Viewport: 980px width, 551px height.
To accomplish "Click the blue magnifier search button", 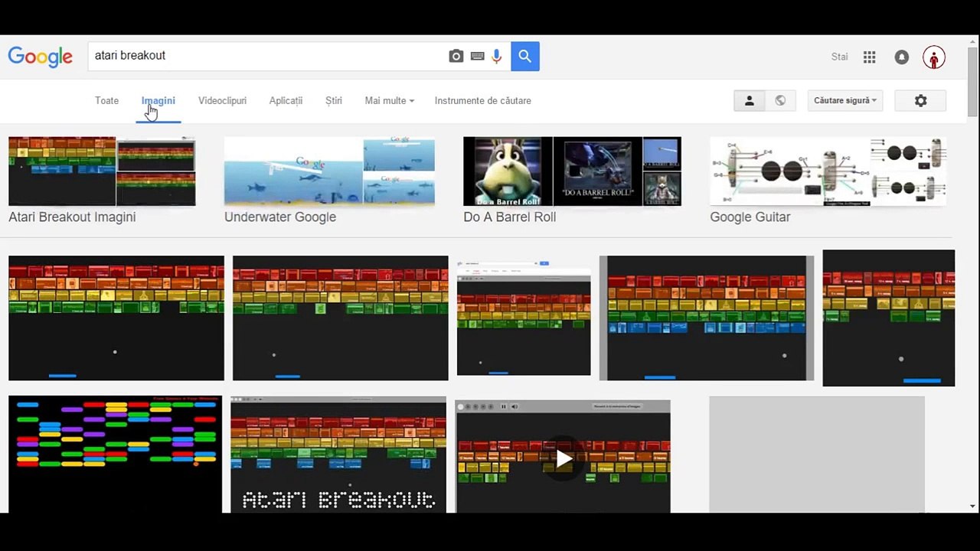I will 525,56.
